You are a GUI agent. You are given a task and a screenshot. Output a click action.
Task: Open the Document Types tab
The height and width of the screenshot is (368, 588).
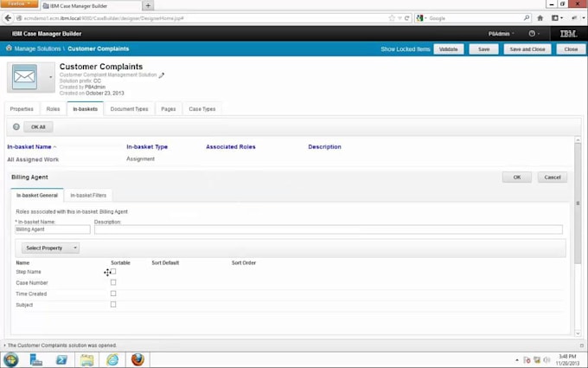coord(130,109)
